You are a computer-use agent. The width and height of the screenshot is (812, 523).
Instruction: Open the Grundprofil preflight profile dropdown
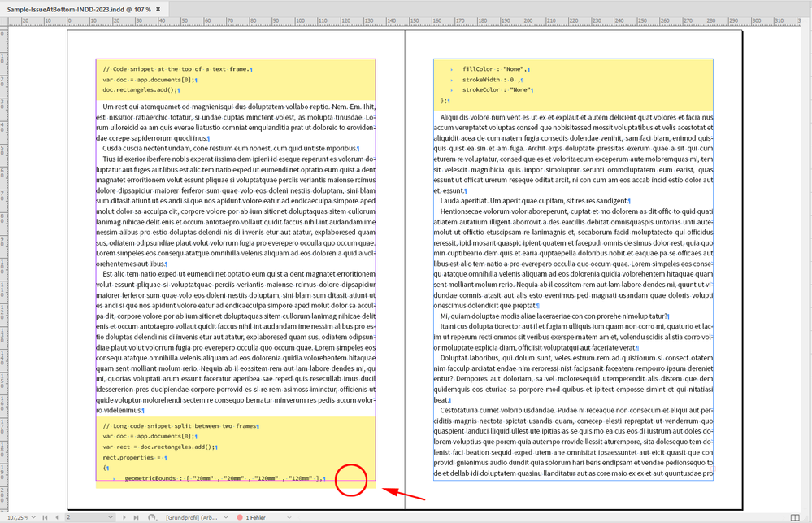tap(197, 517)
